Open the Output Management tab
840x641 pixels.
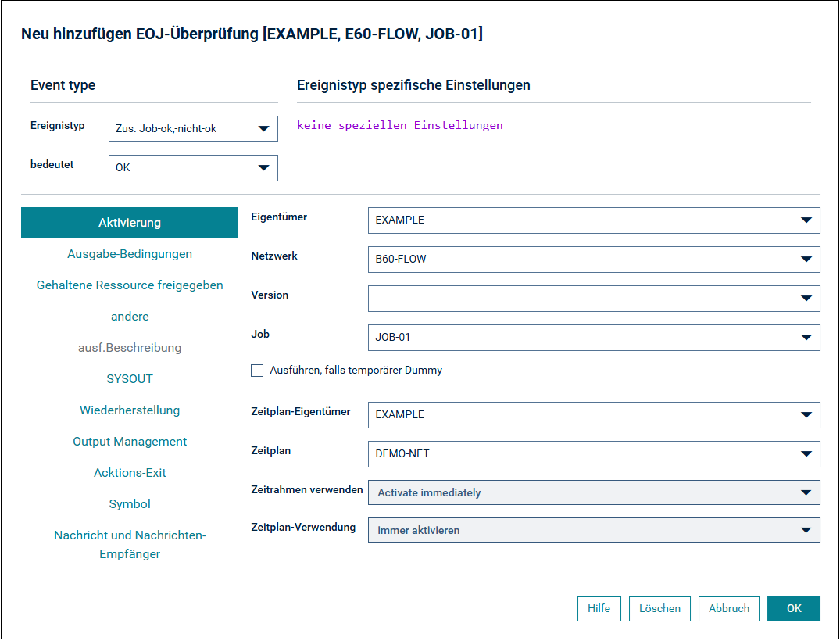point(130,442)
